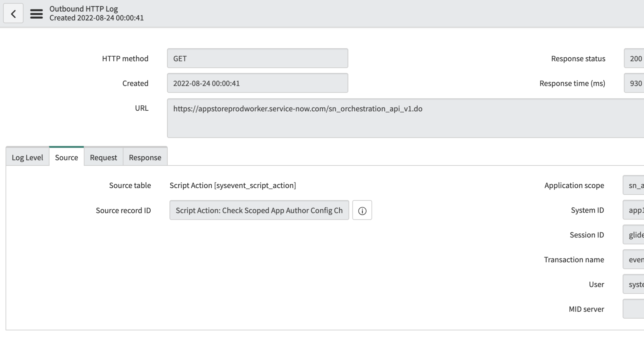644x339 pixels.
Task: Open the additional actions hamburger menu
Action: tap(36, 14)
